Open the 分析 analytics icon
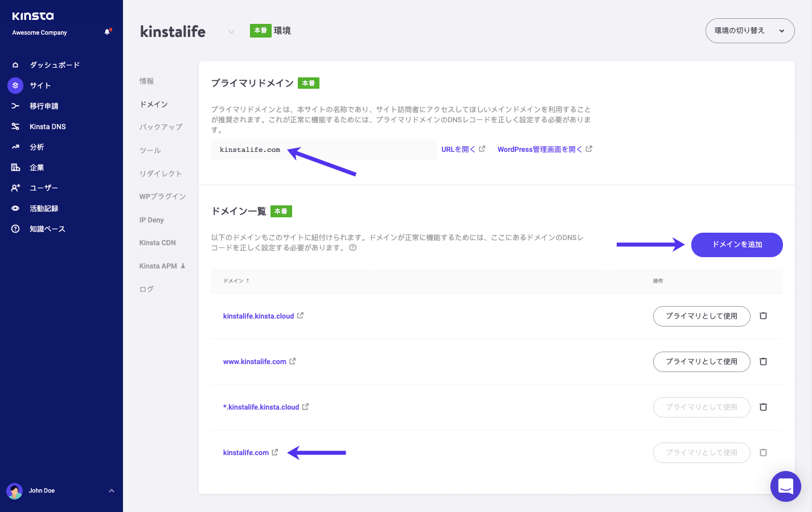 (x=14, y=146)
